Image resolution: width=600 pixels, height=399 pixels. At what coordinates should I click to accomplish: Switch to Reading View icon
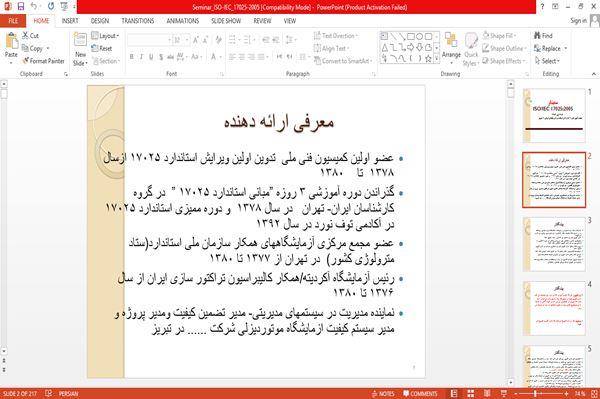click(487, 394)
